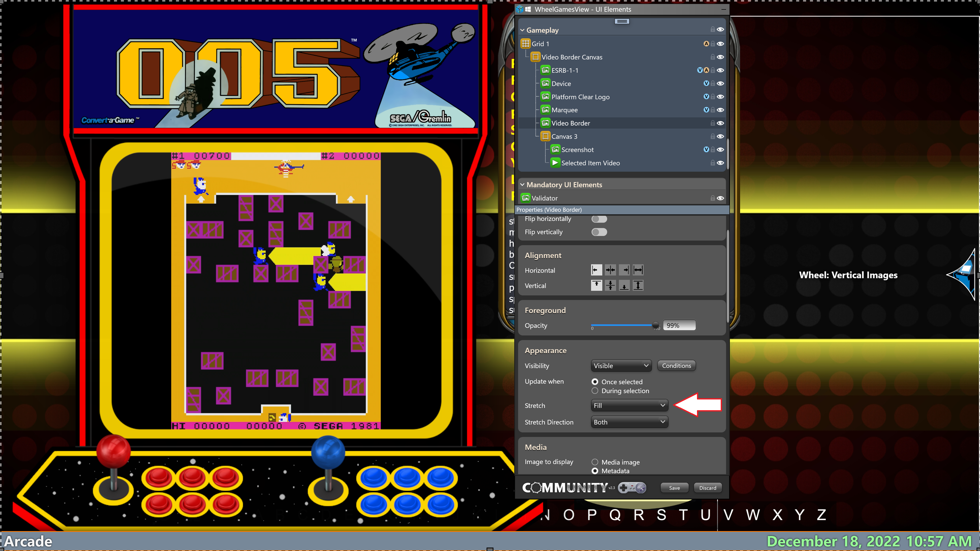The image size is (980, 551).
Task: Click the panel collapse handle at top
Action: click(x=622, y=21)
